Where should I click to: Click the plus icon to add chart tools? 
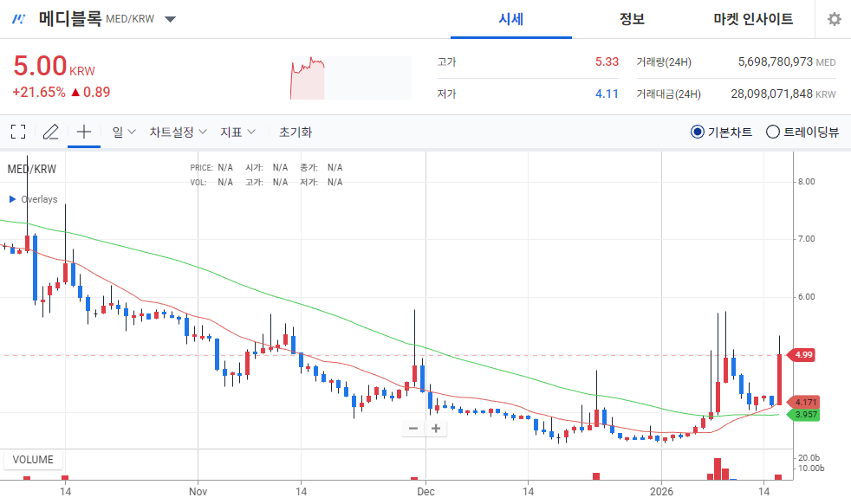82,131
